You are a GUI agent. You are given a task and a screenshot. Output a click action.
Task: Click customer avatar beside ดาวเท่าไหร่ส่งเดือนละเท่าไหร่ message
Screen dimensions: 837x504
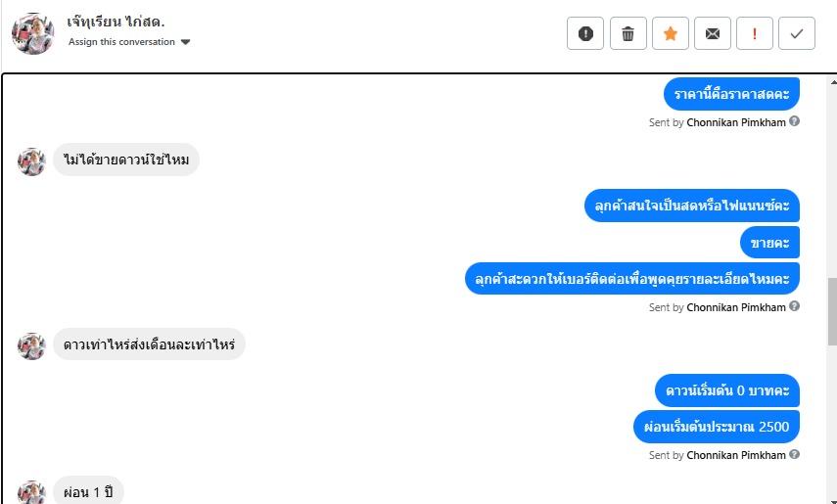tap(31, 345)
